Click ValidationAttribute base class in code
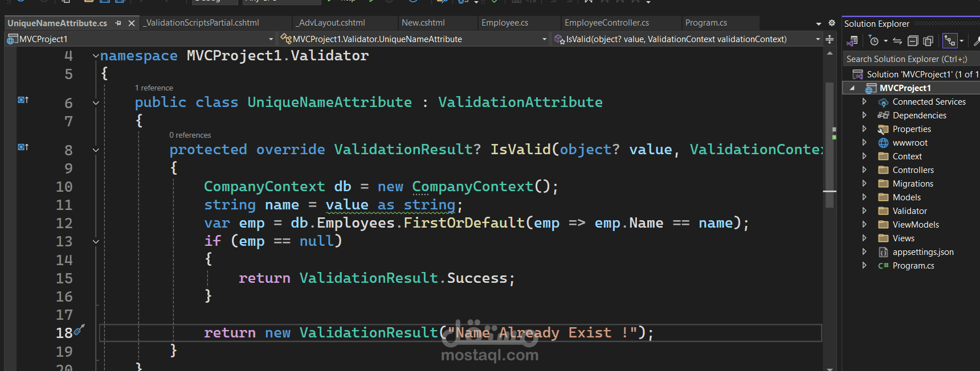 (x=520, y=102)
